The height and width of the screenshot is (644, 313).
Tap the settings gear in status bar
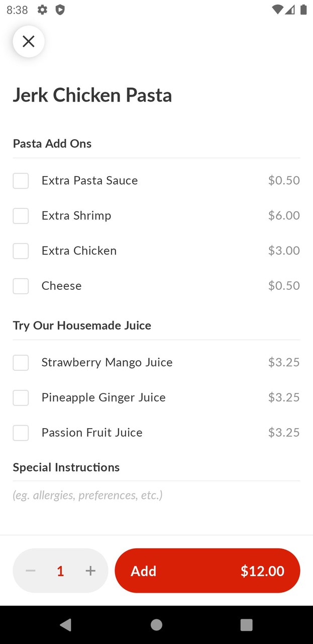tap(43, 10)
